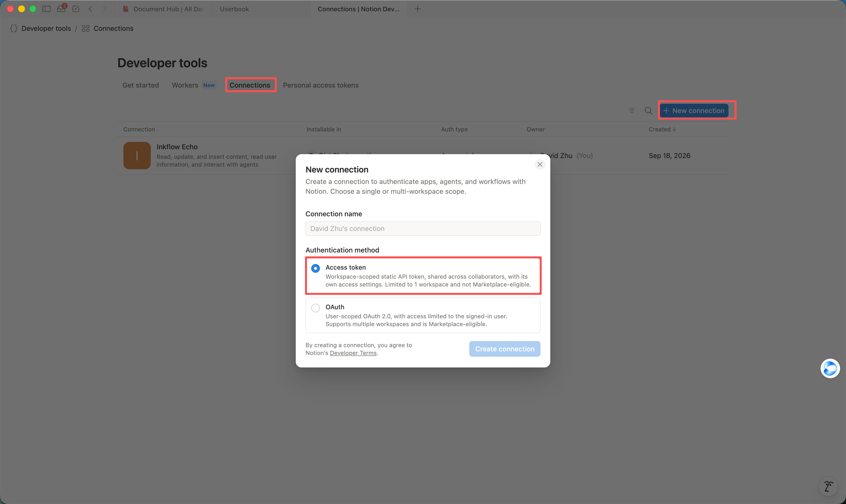Focus the Connection name input field
The width and height of the screenshot is (846, 504).
(x=423, y=229)
